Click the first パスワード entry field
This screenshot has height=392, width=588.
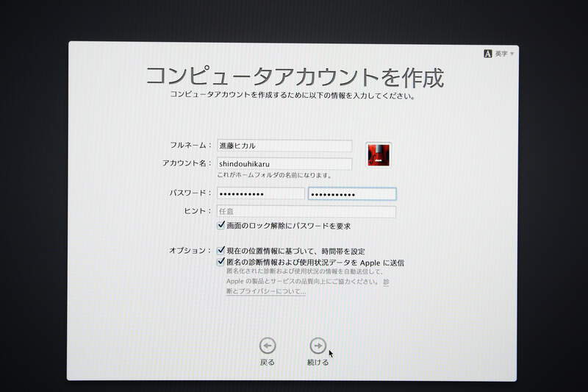260,193
